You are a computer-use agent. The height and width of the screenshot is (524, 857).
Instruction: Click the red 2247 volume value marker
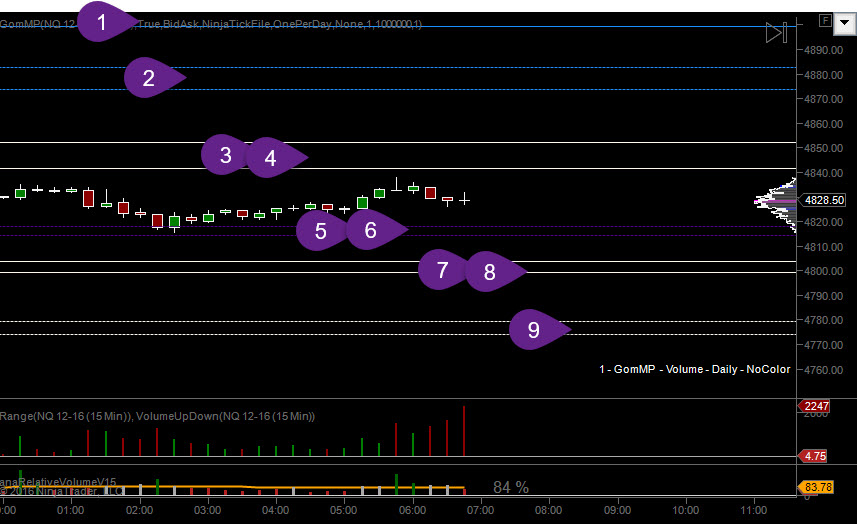814,406
